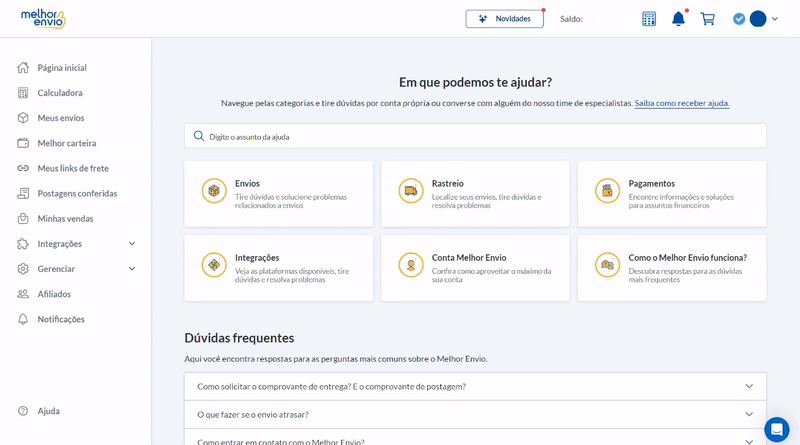Click the help search field
800x445 pixels.
coord(475,136)
